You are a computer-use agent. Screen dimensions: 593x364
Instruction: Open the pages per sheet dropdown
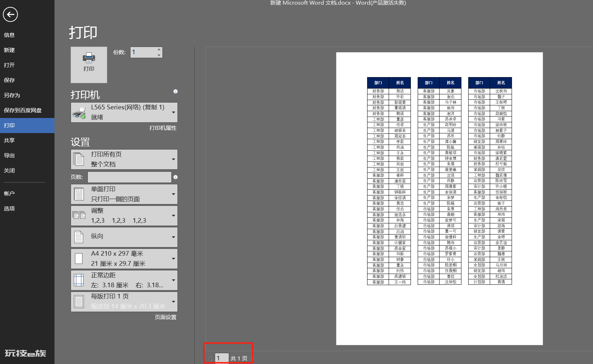[x=124, y=302]
